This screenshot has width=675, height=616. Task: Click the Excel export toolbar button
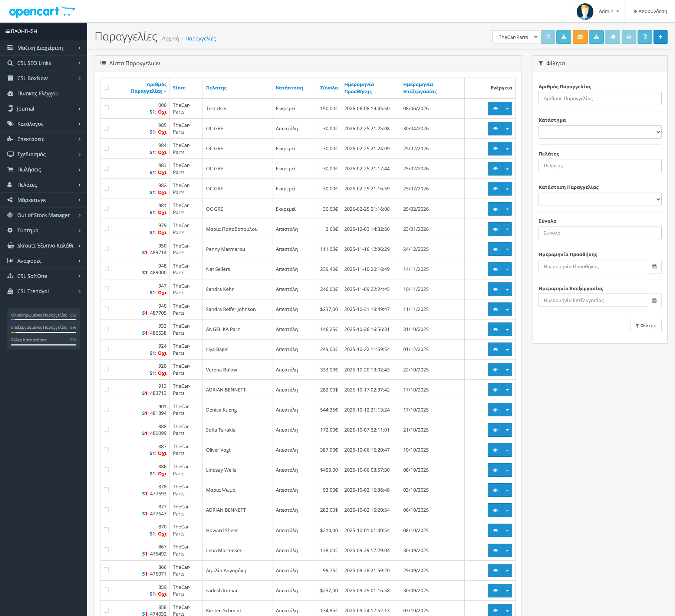(645, 37)
